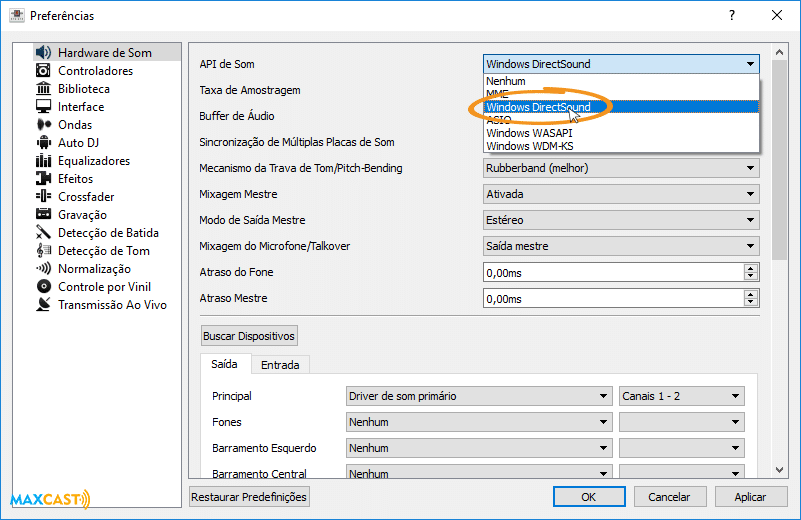Click the Controladores joystick icon in sidebar
801x520 pixels.
[x=43, y=71]
